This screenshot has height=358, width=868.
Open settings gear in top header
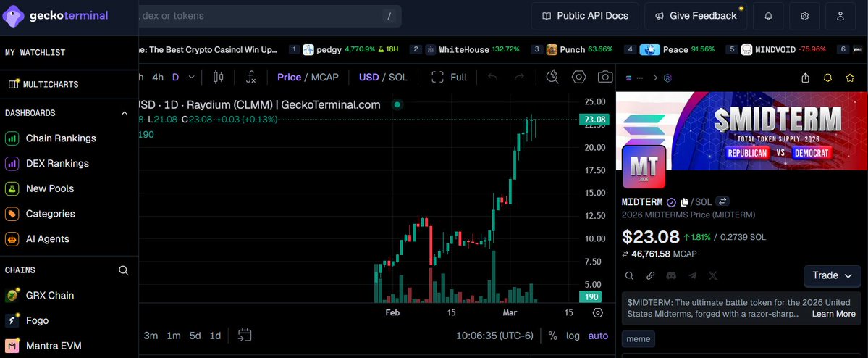pos(805,16)
